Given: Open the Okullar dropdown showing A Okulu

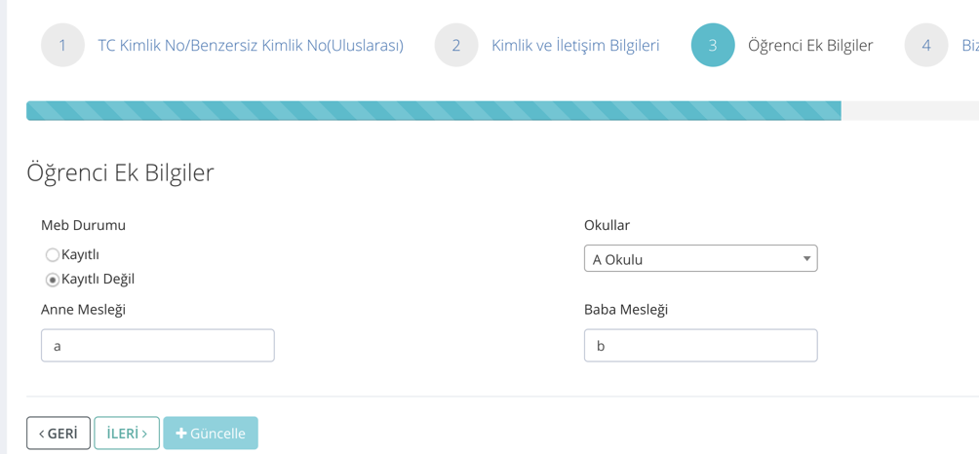Looking at the screenshot, I should click(692, 259).
